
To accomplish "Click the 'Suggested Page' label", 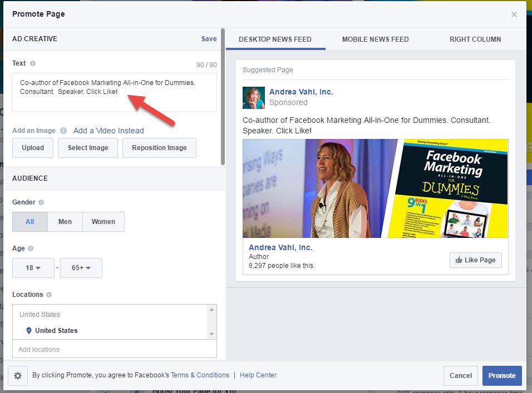I will coord(268,70).
